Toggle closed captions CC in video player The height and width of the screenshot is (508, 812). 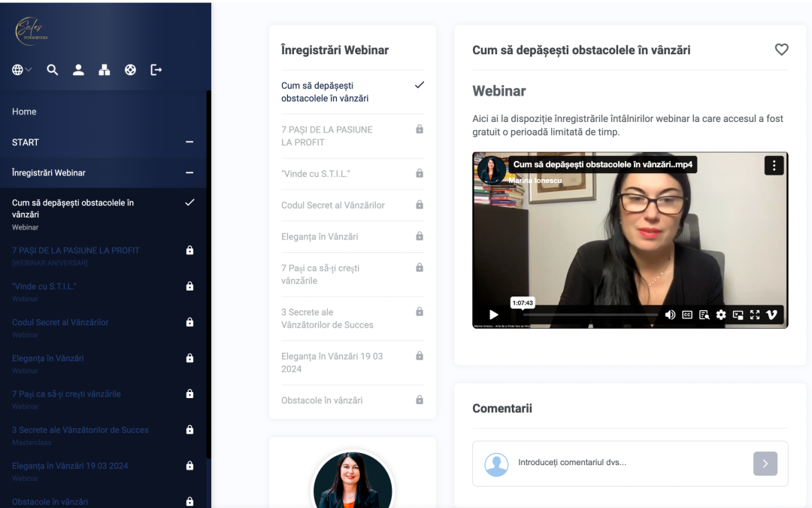click(687, 315)
